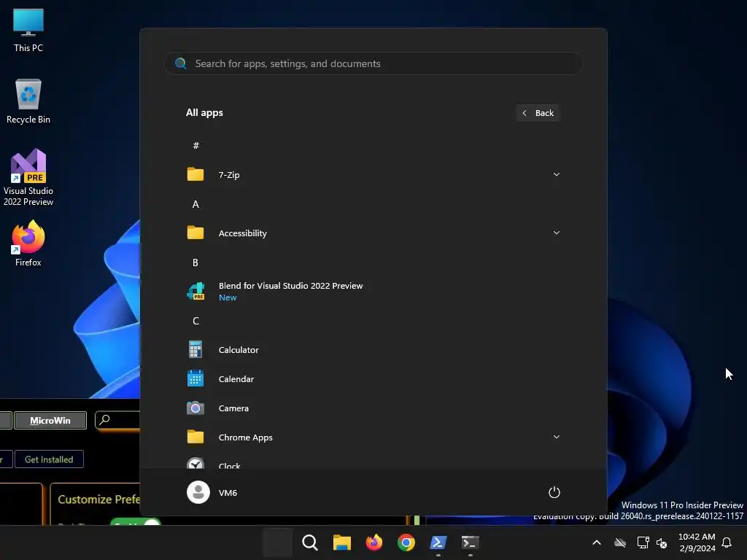747x560 pixels.
Task: Open taskbar Search magnifier
Action: [x=309, y=542]
